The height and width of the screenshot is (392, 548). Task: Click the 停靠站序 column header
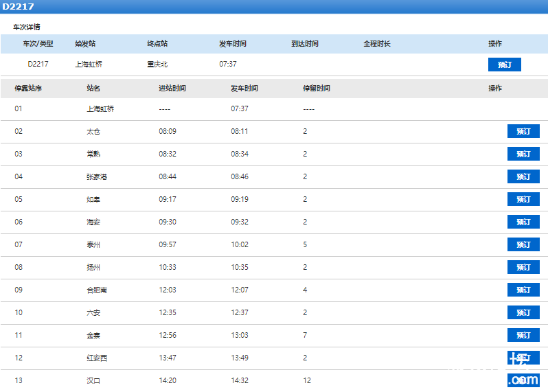[x=28, y=88]
